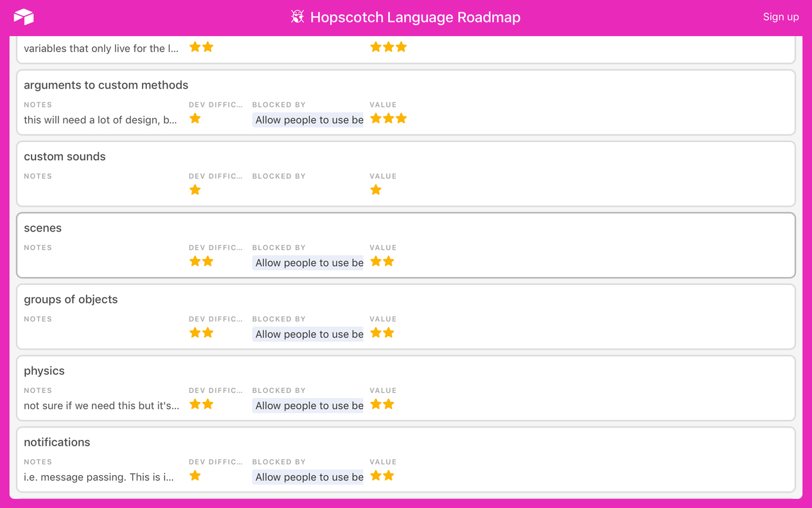
Task: Click the note 'i.e. message passing'
Action: coord(99,477)
